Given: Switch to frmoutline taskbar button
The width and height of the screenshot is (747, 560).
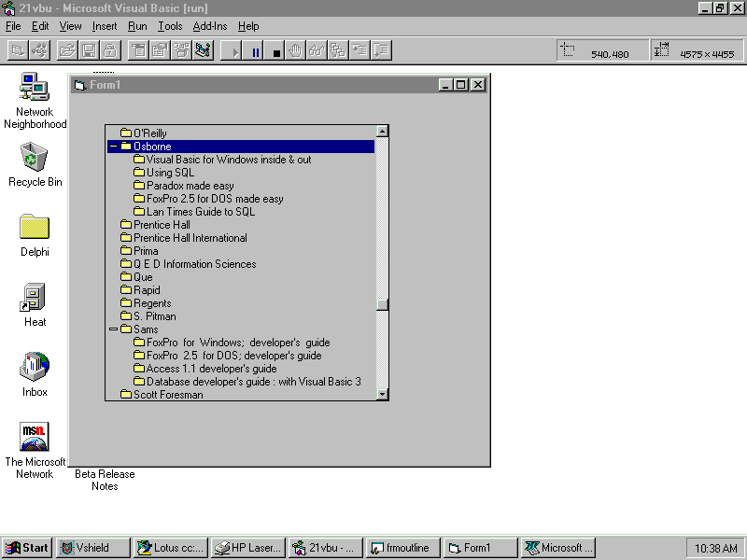Looking at the screenshot, I should tap(401, 548).
